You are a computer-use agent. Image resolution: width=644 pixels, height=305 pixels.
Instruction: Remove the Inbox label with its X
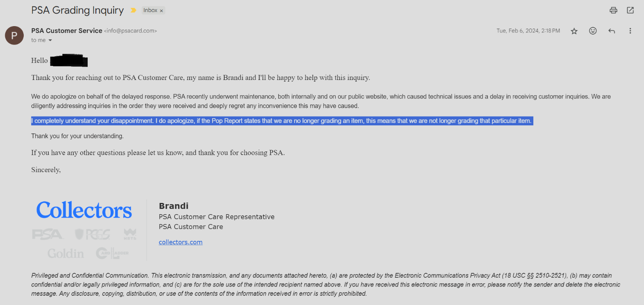pos(161,11)
